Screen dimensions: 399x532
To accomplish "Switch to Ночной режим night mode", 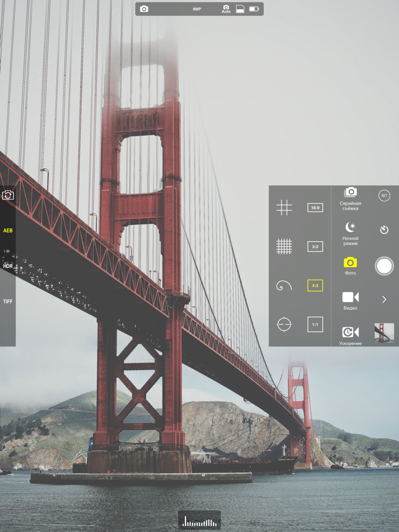I will [350, 234].
